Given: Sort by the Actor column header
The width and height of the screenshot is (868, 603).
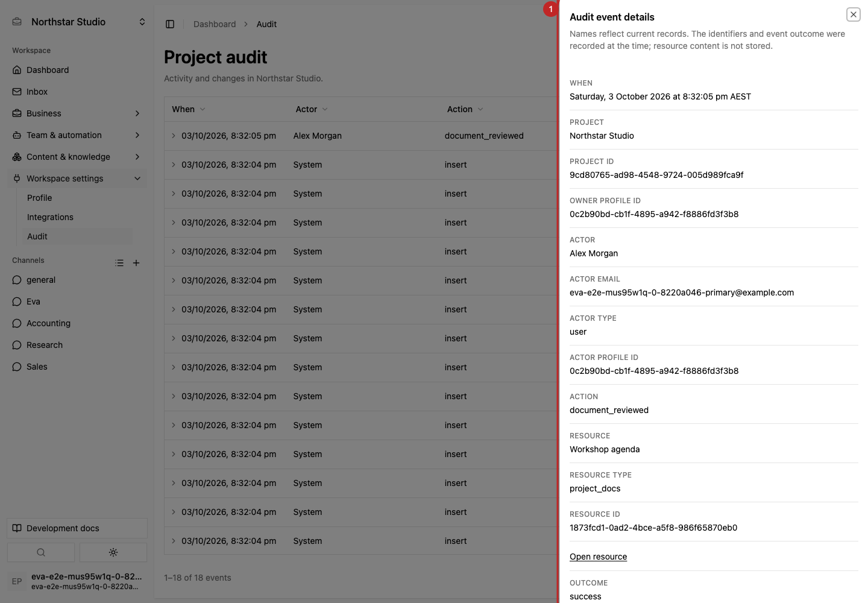Looking at the screenshot, I should [312, 109].
